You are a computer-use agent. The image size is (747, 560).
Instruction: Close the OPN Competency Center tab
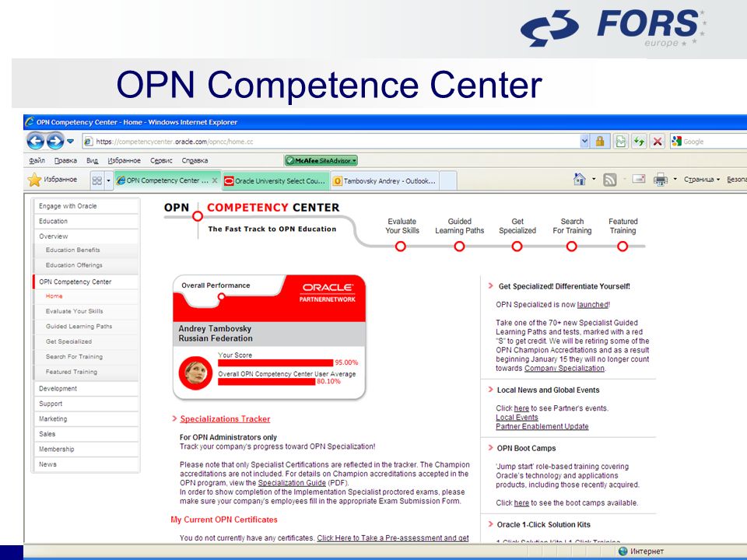pyautogui.click(x=215, y=180)
